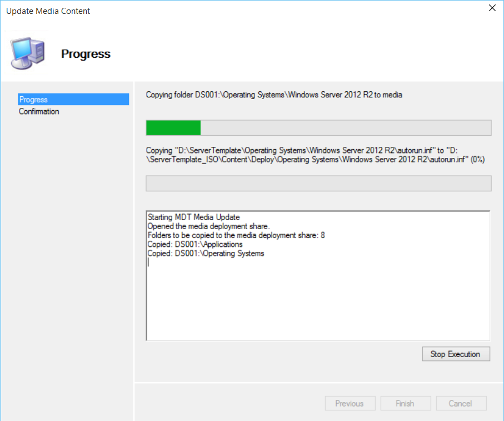Close the Update Media Content dialog
Screen dimensions: 504x421
click(x=491, y=8)
